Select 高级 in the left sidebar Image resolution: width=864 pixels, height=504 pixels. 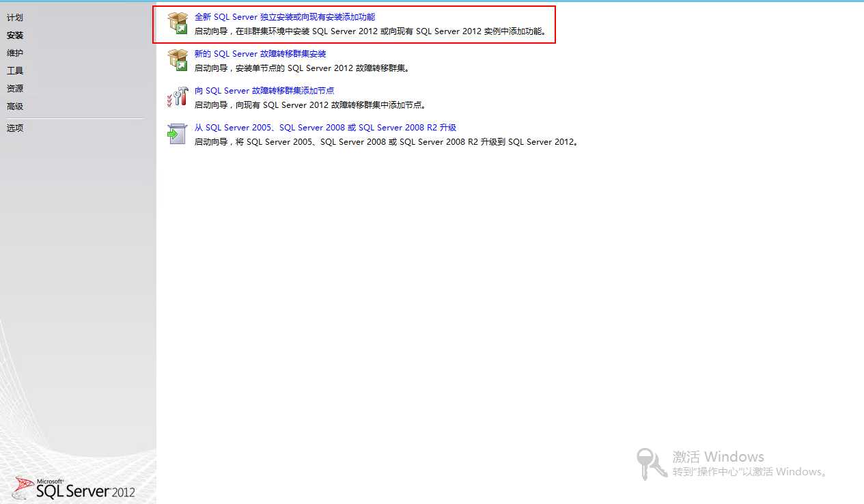15,107
